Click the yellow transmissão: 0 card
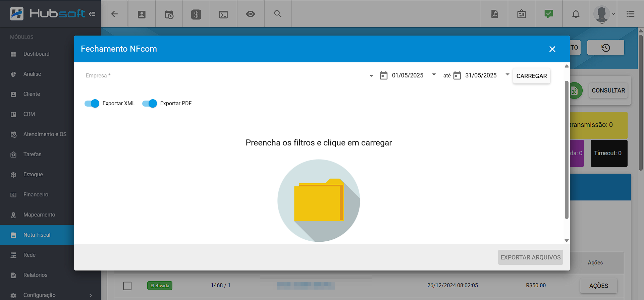 coord(599,125)
